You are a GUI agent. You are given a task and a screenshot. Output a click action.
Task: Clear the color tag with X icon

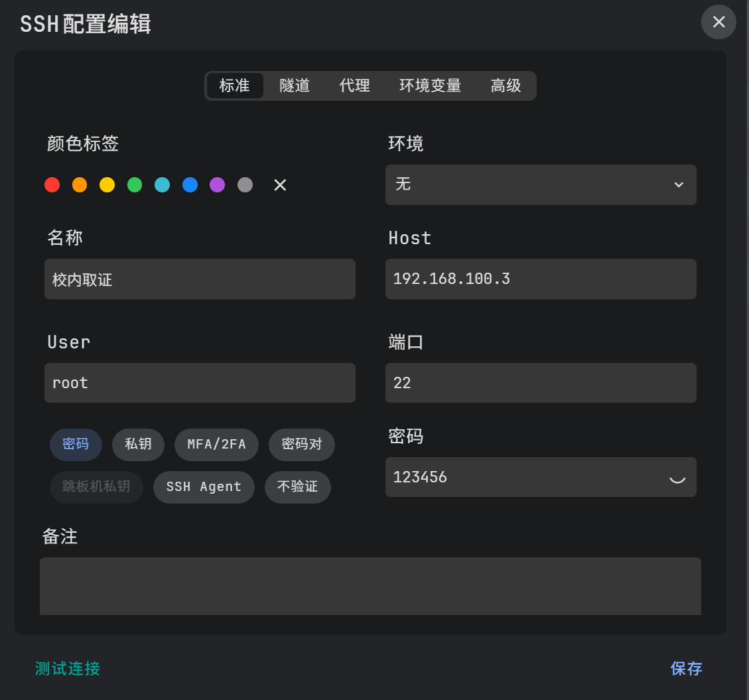(x=280, y=185)
